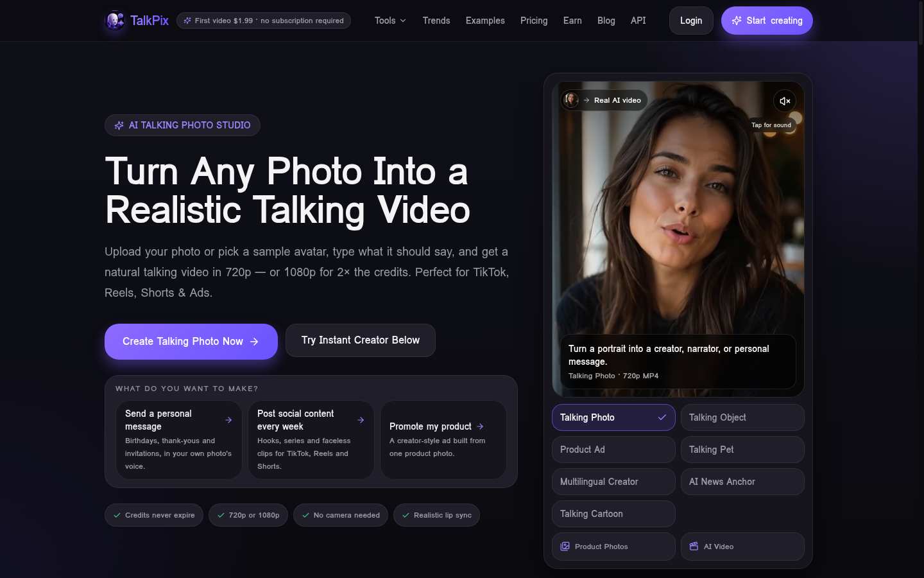Screen dimensions: 924x578
Task: Open the Blog link
Action: 606,21
